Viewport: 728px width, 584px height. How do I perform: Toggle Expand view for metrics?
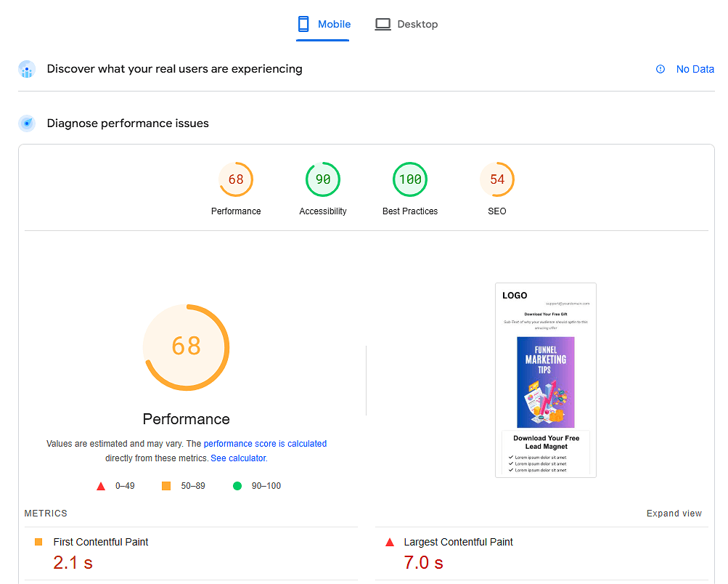[674, 514]
